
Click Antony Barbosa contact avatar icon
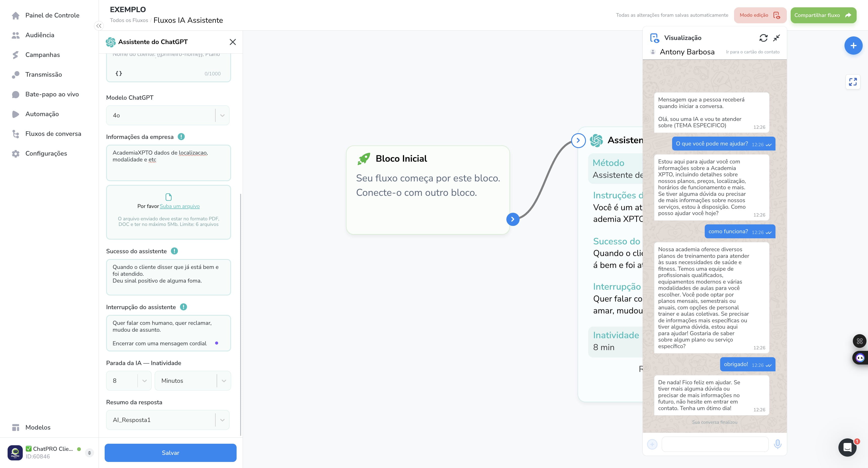coord(653,52)
